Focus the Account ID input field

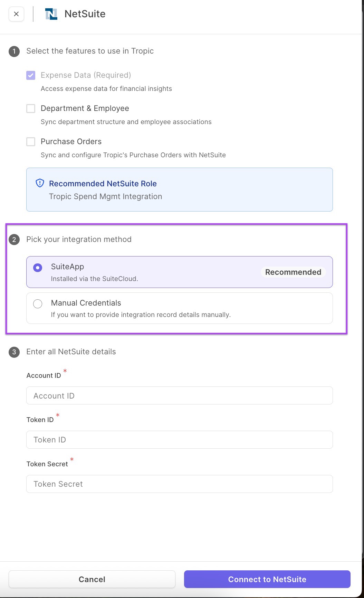(179, 395)
